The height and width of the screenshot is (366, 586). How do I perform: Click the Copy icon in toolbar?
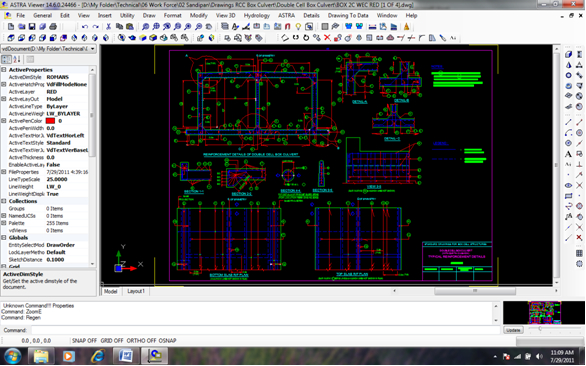pyautogui.click(x=119, y=27)
